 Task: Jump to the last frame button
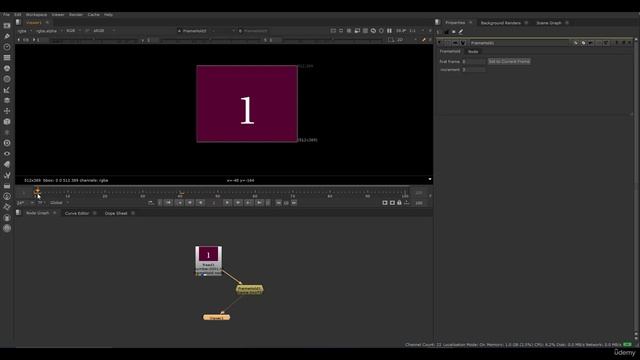[260, 203]
